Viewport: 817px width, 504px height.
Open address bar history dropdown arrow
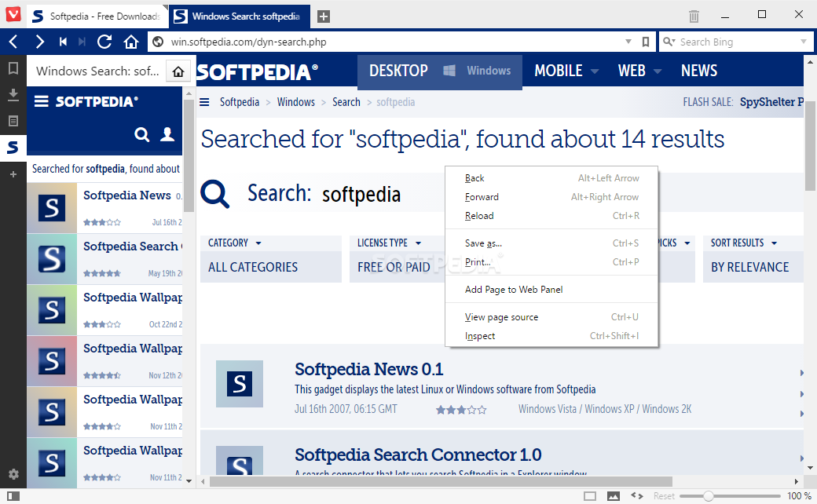tap(628, 42)
